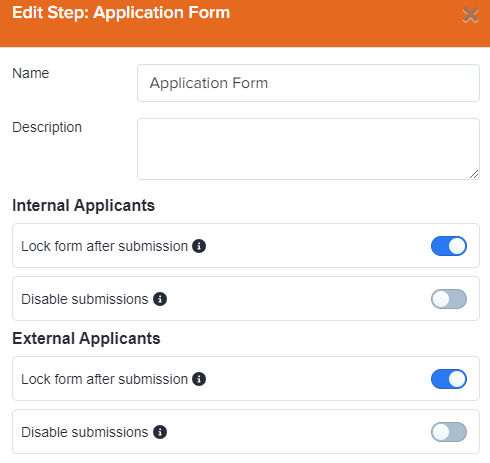Show info for Internal disable submissions option
Viewport: 490px width, 463px height.
point(160,299)
